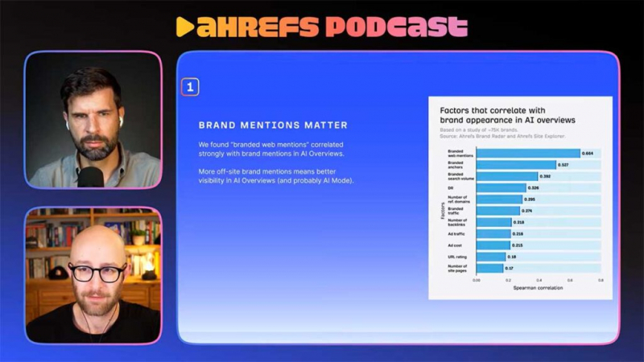Click the DR bar in the chart
Viewport: 644px width, 362px height.
click(501, 187)
